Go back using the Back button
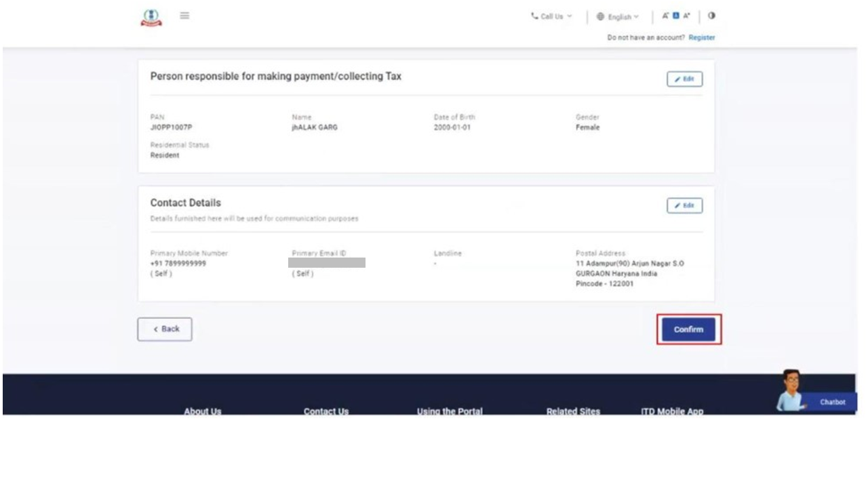This screenshot has width=868, height=488. (x=165, y=329)
